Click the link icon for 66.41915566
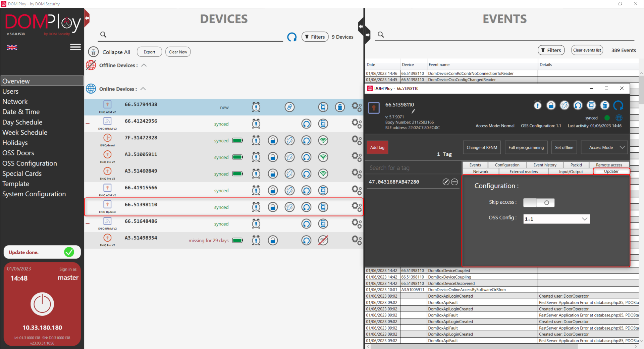644x349 pixels. (x=289, y=190)
